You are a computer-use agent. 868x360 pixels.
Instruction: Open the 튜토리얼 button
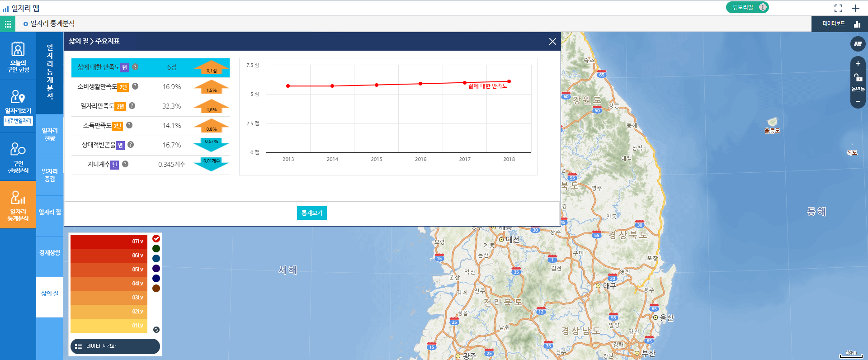pyautogui.click(x=747, y=7)
